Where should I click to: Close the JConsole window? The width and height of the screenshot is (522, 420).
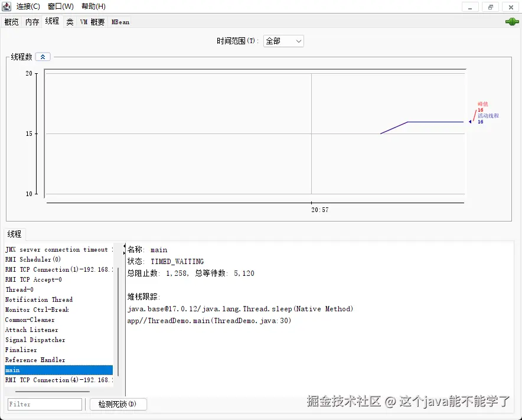tap(511, 7)
